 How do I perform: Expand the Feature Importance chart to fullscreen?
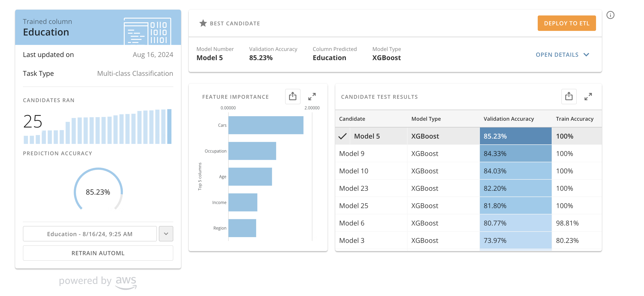[312, 96]
